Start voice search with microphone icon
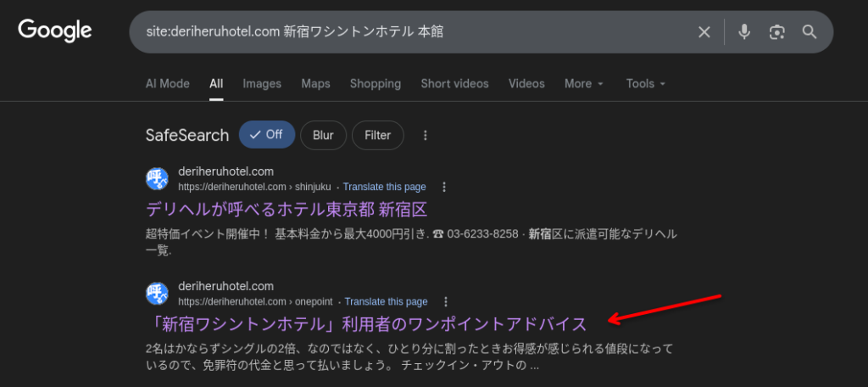 (x=743, y=32)
